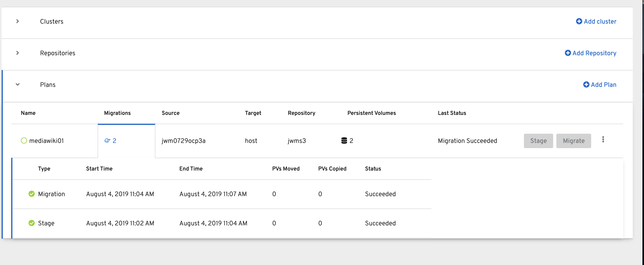Click the source cluster jwm0729ocp3a entry
The width and height of the screenshot is (644, 265).
coord(184,141)
